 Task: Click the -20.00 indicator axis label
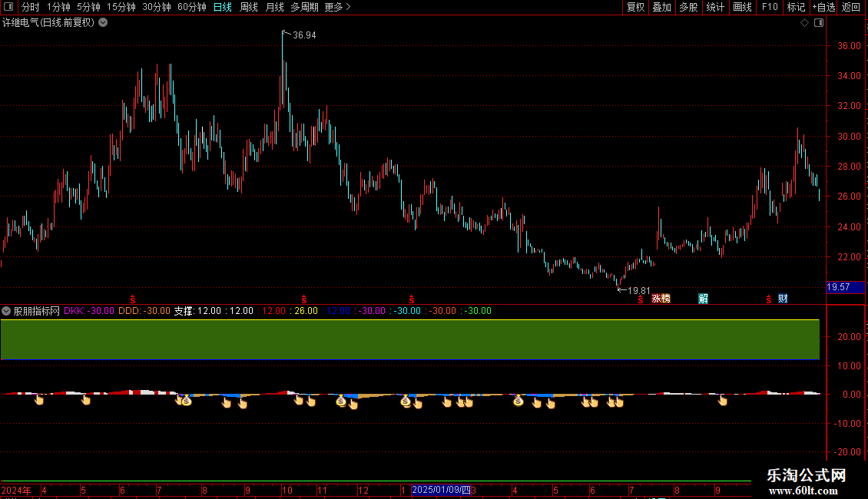(847, 452)
